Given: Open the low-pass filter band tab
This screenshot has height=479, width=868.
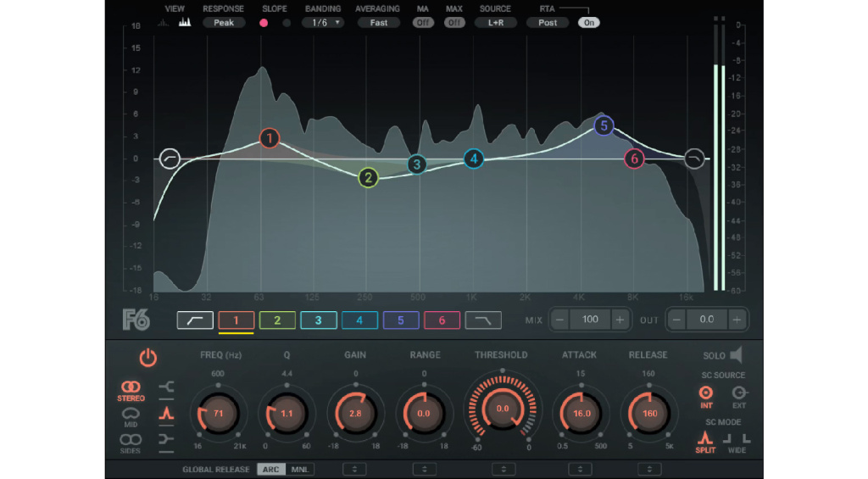Looking at the screenshot, I should tap(483, 320).
